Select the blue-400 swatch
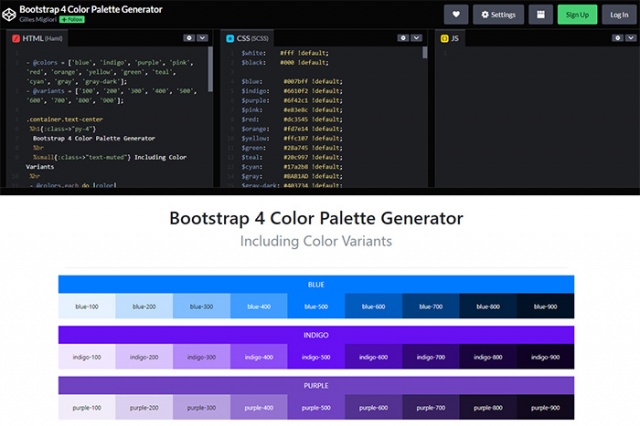The width and height of the screenshot is (640, 426). (x=259, y=306)
